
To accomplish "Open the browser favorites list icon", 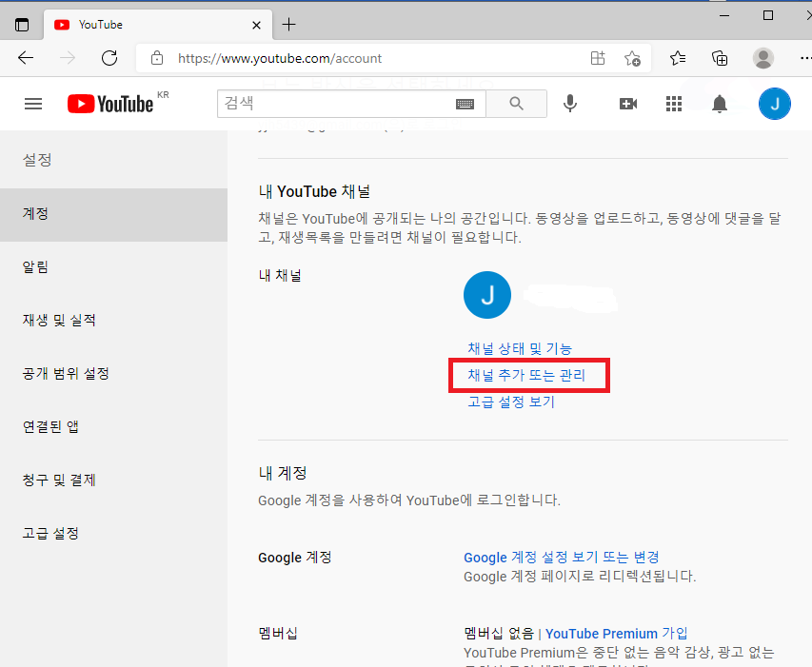I will [678, 58].
